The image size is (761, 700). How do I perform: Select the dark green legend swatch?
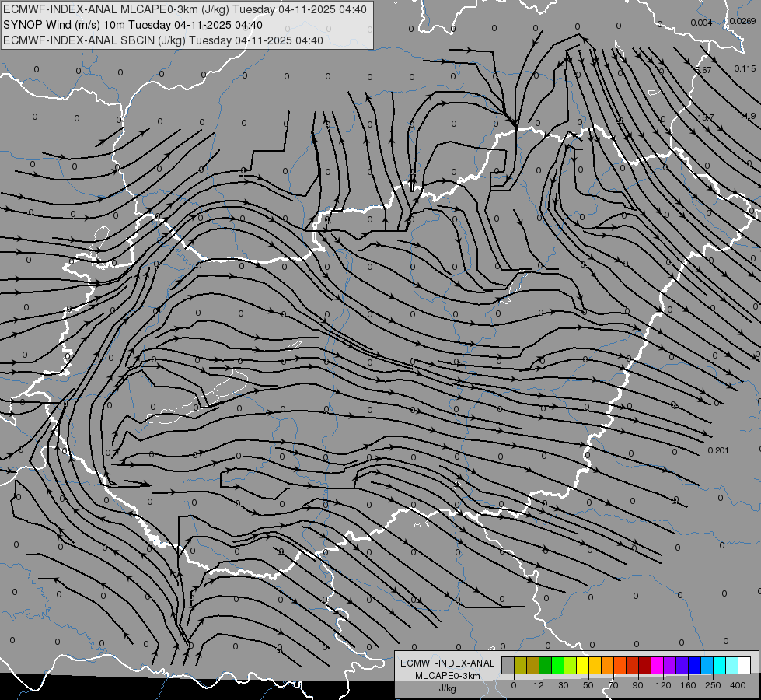[546, 666]
